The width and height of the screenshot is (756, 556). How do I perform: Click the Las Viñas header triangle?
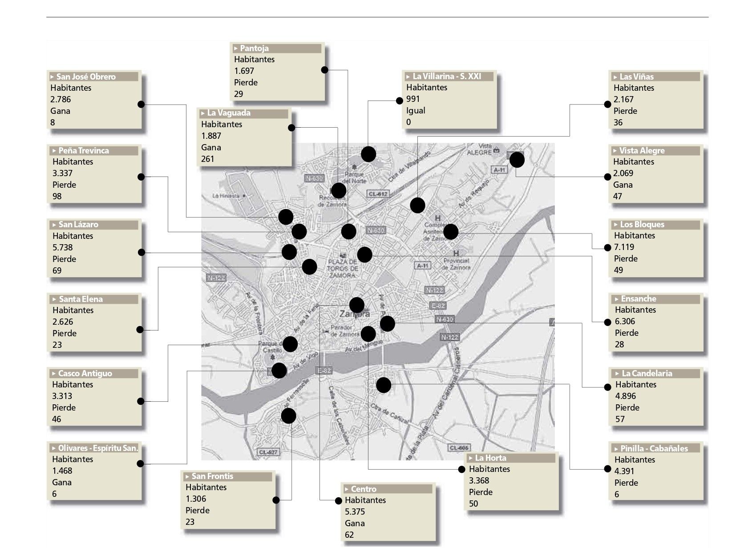615,77
